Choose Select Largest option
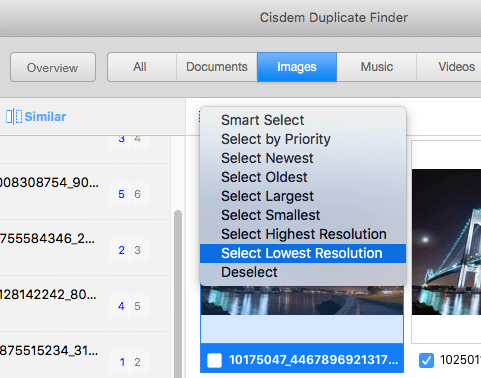The height and width of the screenshot is (378, 481). click(x=303, y=196)
